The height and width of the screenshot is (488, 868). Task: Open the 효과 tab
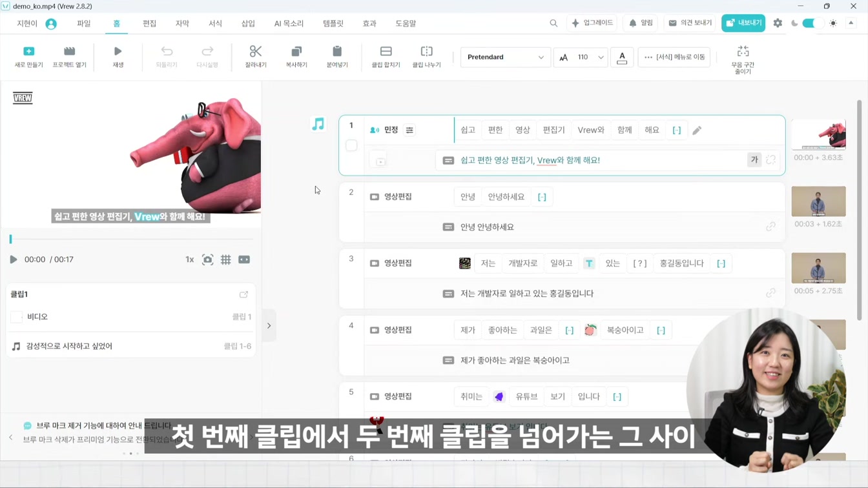coord(369,23)
